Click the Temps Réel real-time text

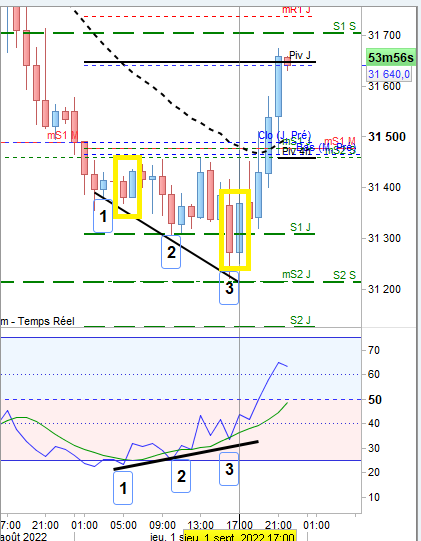coord(46,321)
